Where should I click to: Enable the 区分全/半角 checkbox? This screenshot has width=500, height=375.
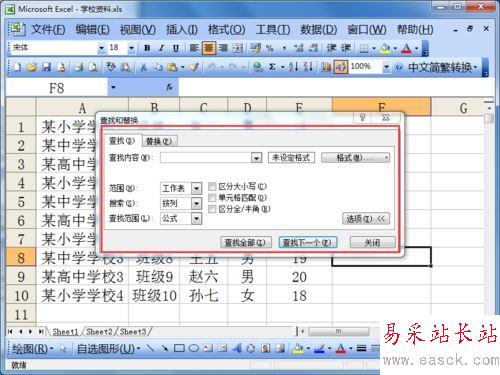pyautogui.click(x=212, y=209)
